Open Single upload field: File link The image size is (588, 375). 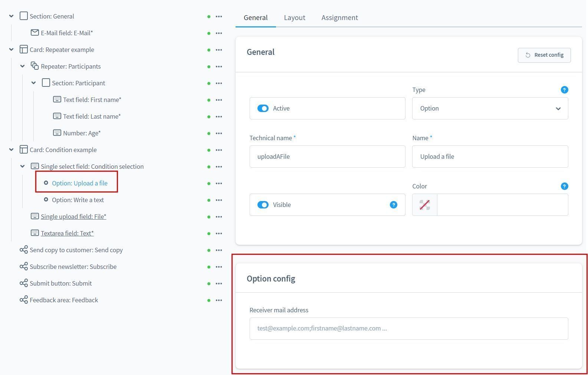coord(73,217)
